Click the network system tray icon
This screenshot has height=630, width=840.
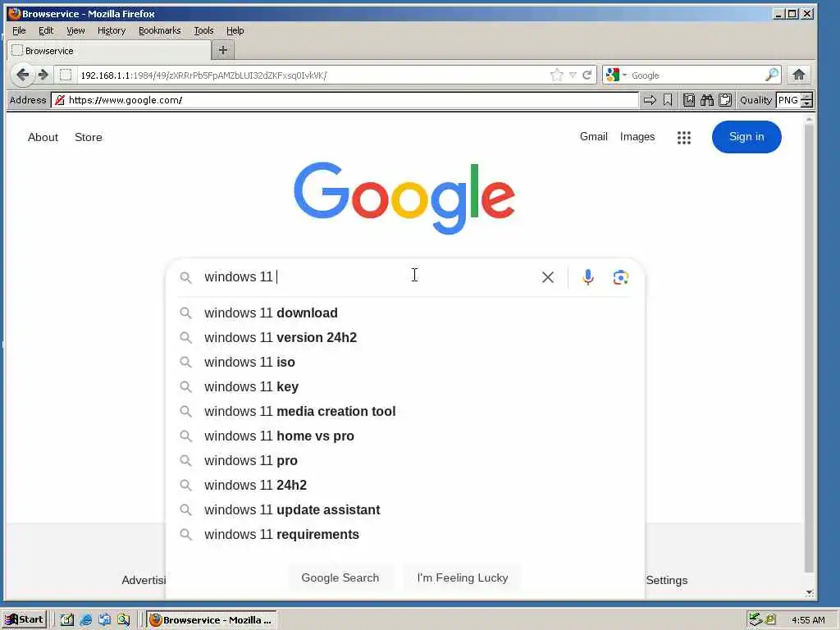pos(756,619)
